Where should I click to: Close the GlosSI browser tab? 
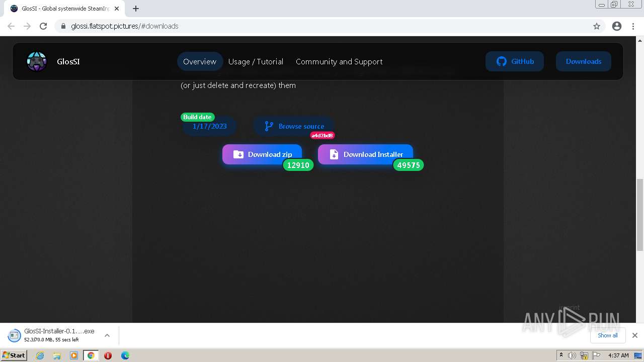tap(117, 9)
